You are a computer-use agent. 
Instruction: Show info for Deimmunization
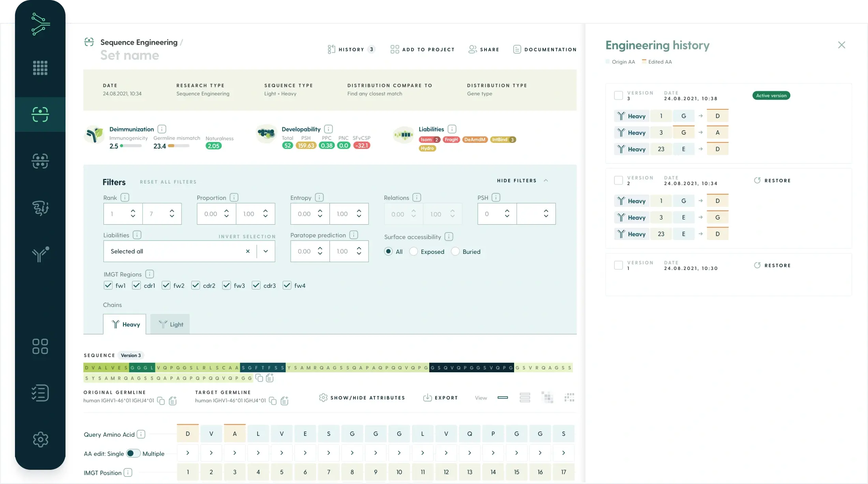[162, 129]
